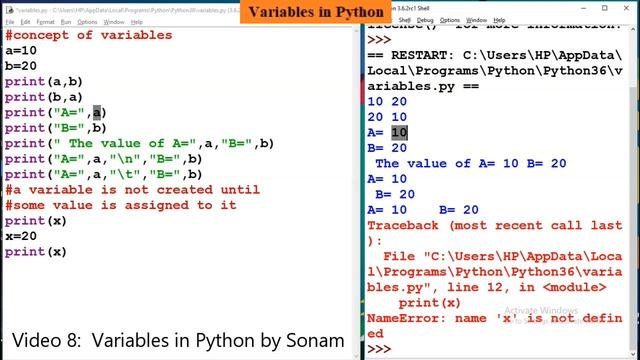Click the IDLE file icon in editor title bar
Image resolution: width=640 pixels, height=360 pixels.
point(10,9)
